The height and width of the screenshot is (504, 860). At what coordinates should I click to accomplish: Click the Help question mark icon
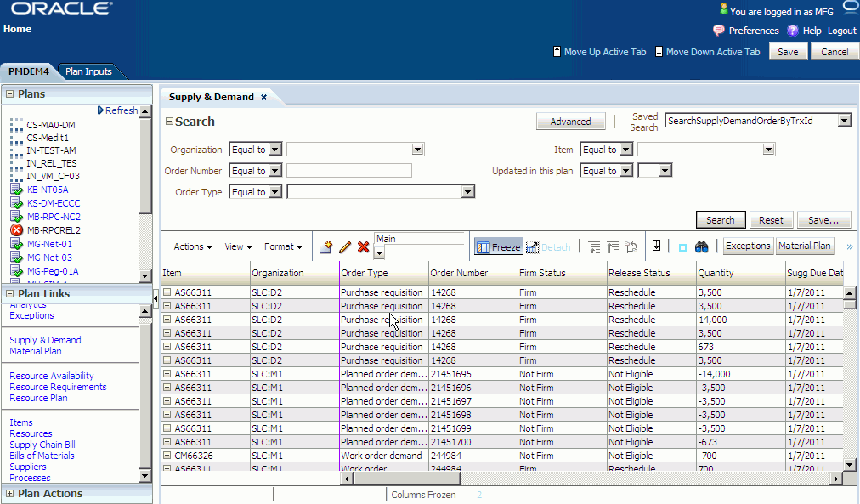[x=793, y=31]
